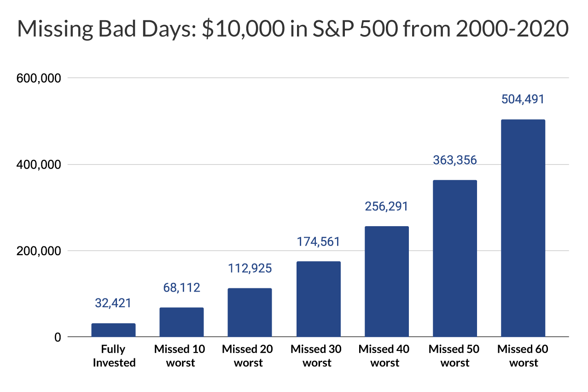Select the Missed 50 worst bar

pyautogui.click(x=455, y=258)
